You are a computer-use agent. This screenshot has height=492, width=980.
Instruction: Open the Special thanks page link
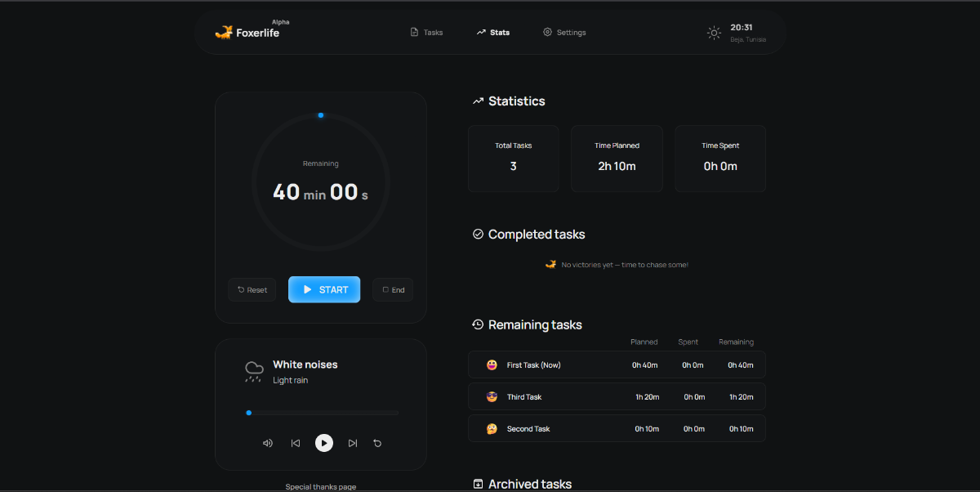(x=320, y=487)
